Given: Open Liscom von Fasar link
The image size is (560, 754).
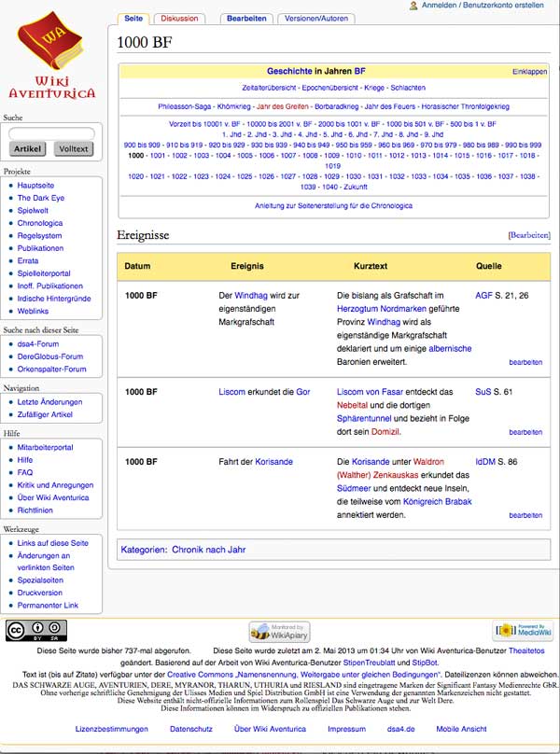Looking at the screenshot, I should click(370, 391).
